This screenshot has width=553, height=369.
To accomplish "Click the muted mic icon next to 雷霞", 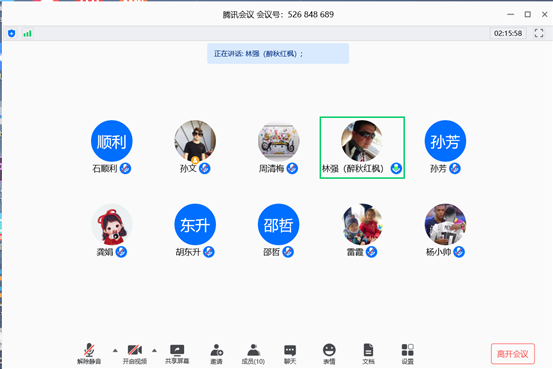I will coord(371,252).
